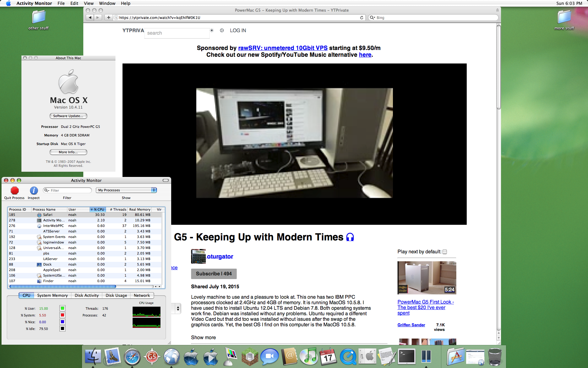Click the headphones audio-only icon beside title

click(x=350, y=237)
